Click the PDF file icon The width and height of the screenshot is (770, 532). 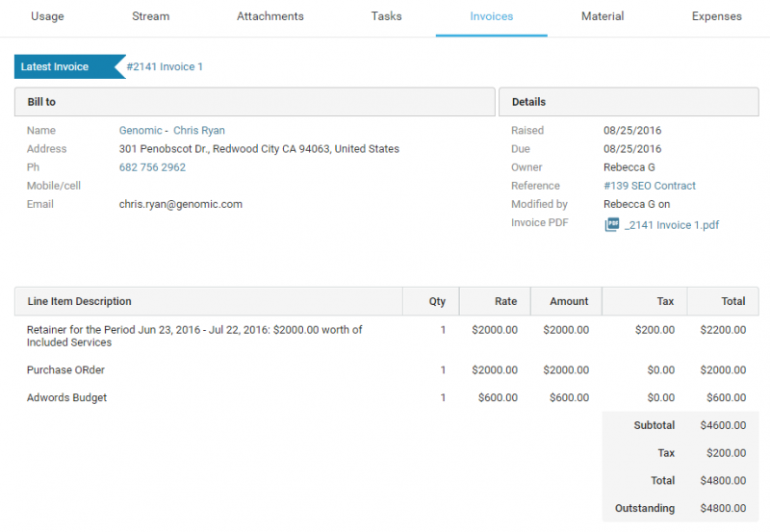(x=611, y=225)
